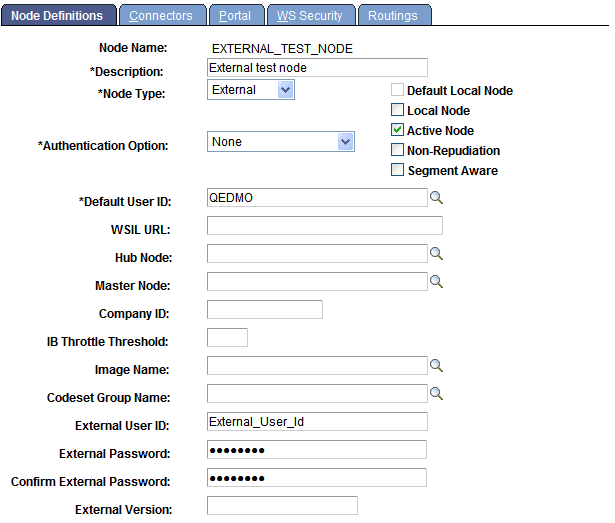Select the WS Security tab
The height and width of the screenshot is (523, 615).
point(310,15)
